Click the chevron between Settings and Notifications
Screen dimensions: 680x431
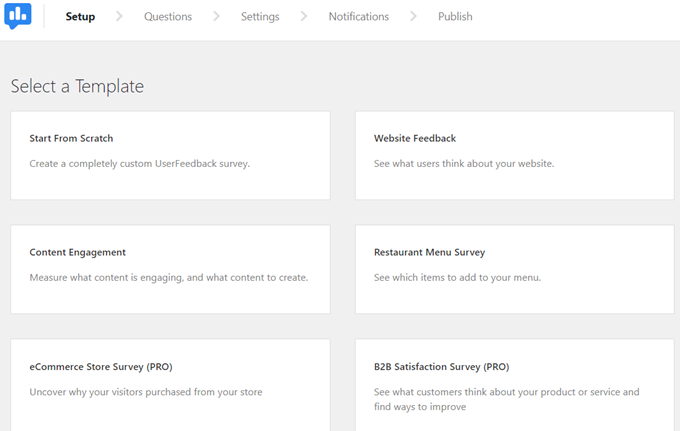(x=304, y=17)
